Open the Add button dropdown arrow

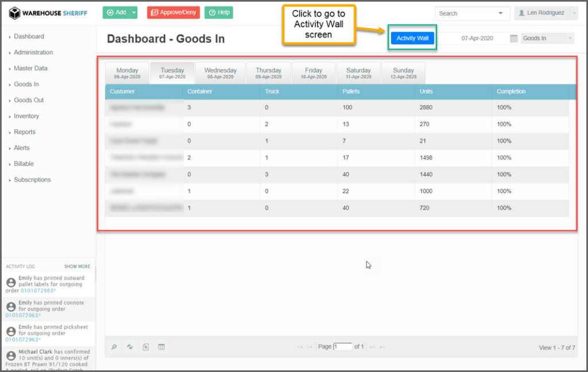(x=134, y=13)
